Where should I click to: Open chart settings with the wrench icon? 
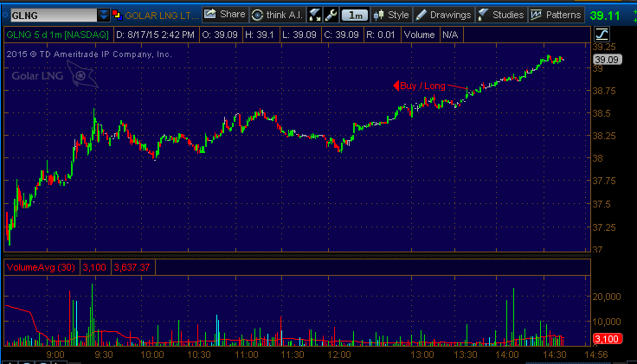click(x=331, y=15)
